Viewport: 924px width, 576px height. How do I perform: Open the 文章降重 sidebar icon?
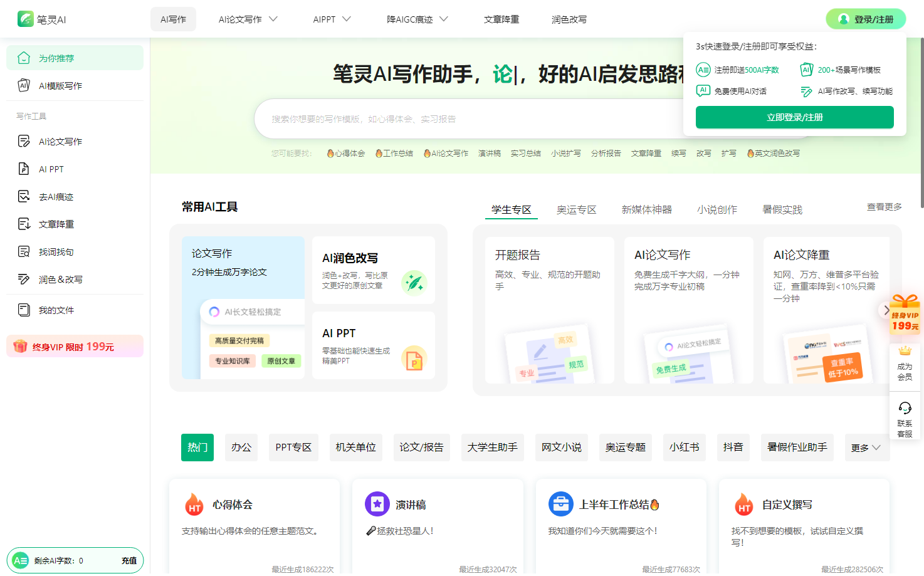click(x=24, y=224)
